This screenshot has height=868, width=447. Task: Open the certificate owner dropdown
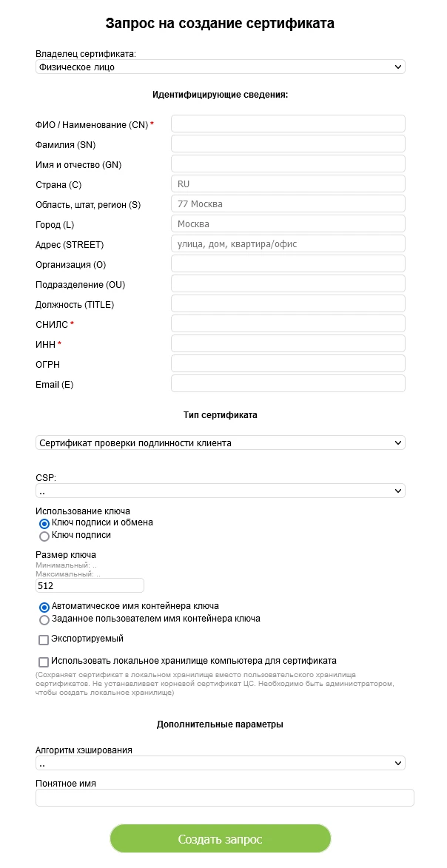pyautogui.click(x=220, y=67)
